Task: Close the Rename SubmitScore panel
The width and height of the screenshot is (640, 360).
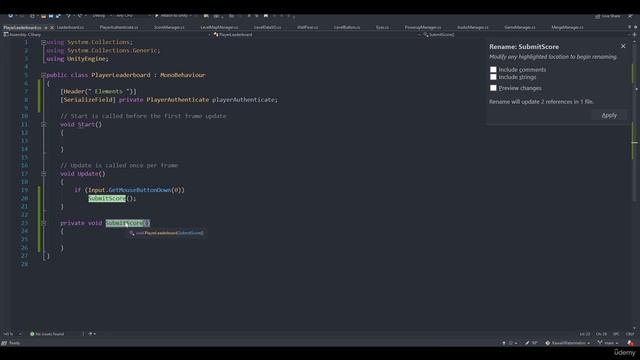Action: (x=623, y=46)
